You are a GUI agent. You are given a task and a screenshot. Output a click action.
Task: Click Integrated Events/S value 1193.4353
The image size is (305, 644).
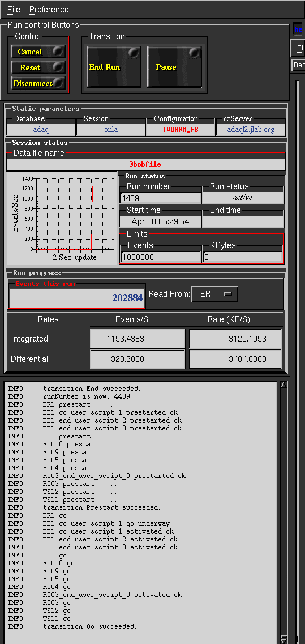click(x=138, y=339)
